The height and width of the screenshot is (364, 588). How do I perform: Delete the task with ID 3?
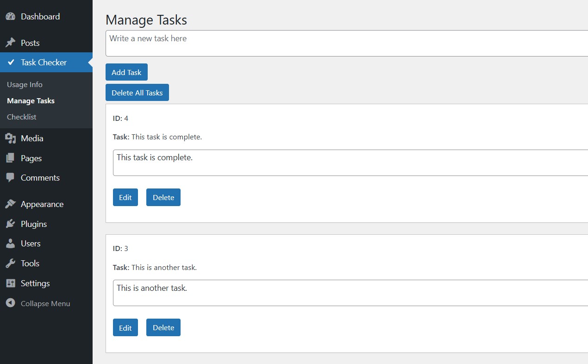[163, 327]
